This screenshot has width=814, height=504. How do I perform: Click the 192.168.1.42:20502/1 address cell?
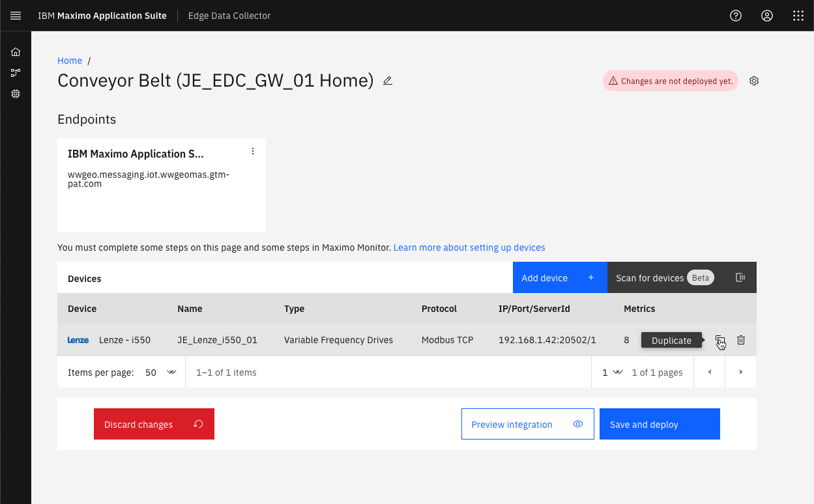pos(547,340)
